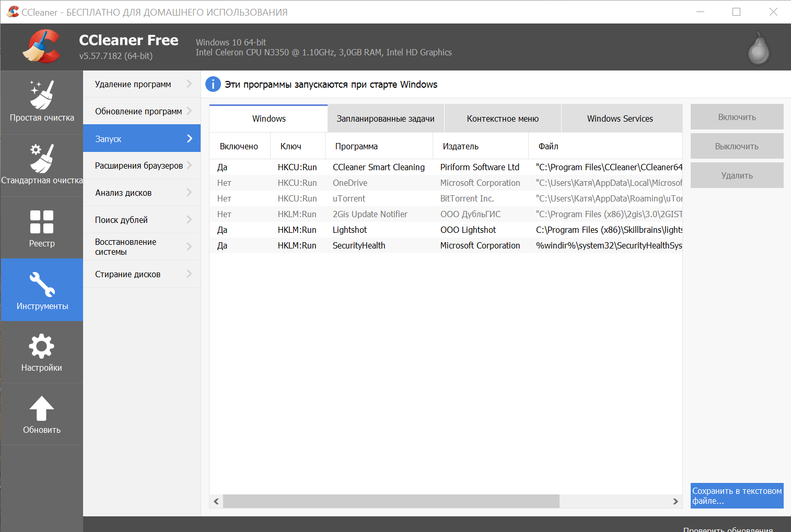Sort by the Файл column header
Screen dimensions: 791x532
pyautogui.click(x=606, y=146)
